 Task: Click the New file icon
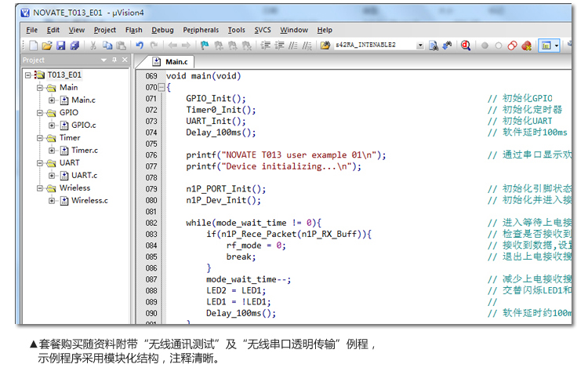click(x=34, y=46)
